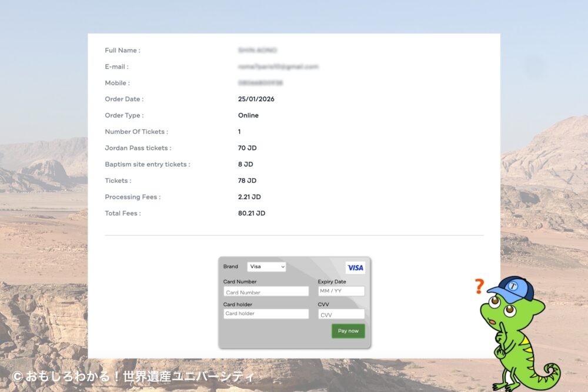This screenshot has height=392, width=588.
Task: Focus the CVV input box
Action: click(x=341, y=314)
